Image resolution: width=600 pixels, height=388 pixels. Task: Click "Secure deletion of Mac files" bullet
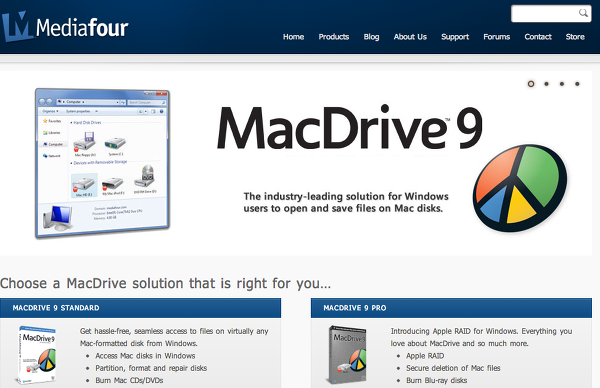[x=453, y=368]
